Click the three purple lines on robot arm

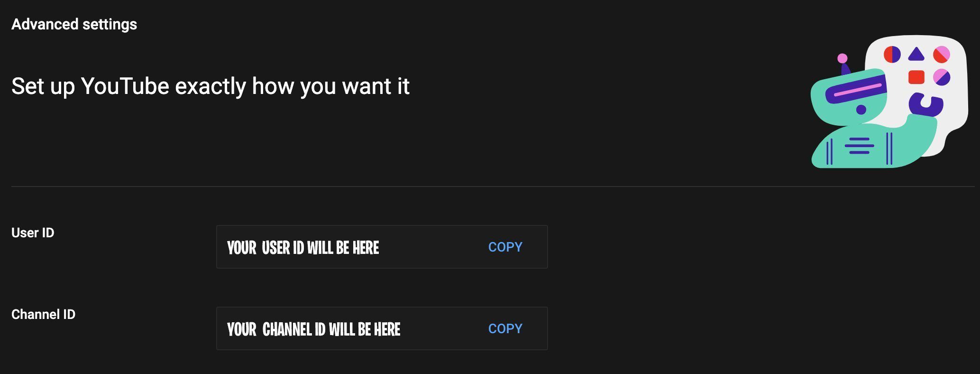(859, 146)
